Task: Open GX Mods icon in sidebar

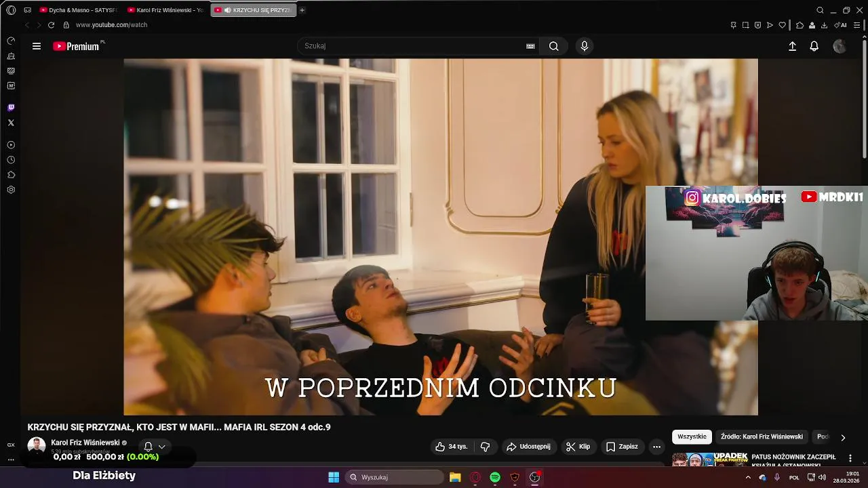Action: coord(11,86)
